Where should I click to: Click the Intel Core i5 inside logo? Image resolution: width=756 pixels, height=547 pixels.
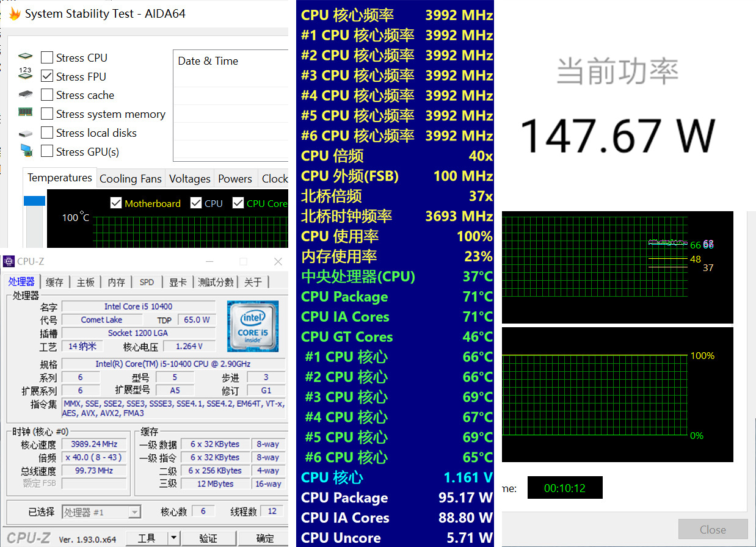coord(252,326)
